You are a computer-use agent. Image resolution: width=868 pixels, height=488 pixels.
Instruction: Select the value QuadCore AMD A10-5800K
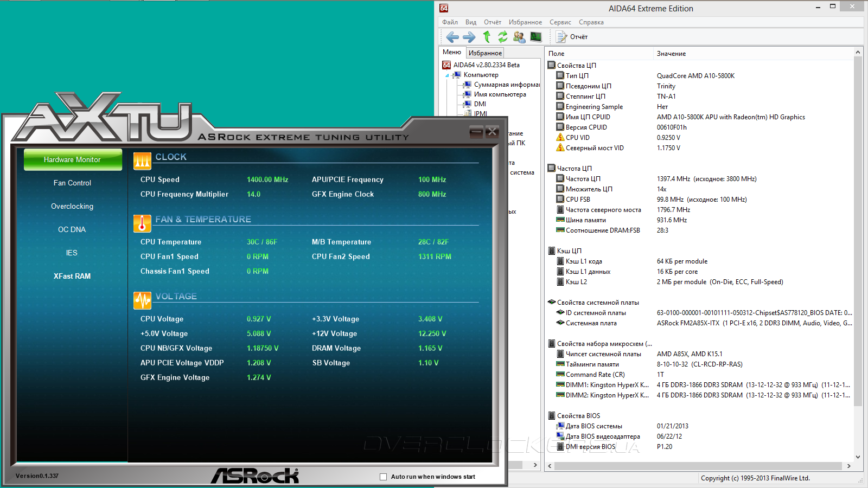coord(695,76)
